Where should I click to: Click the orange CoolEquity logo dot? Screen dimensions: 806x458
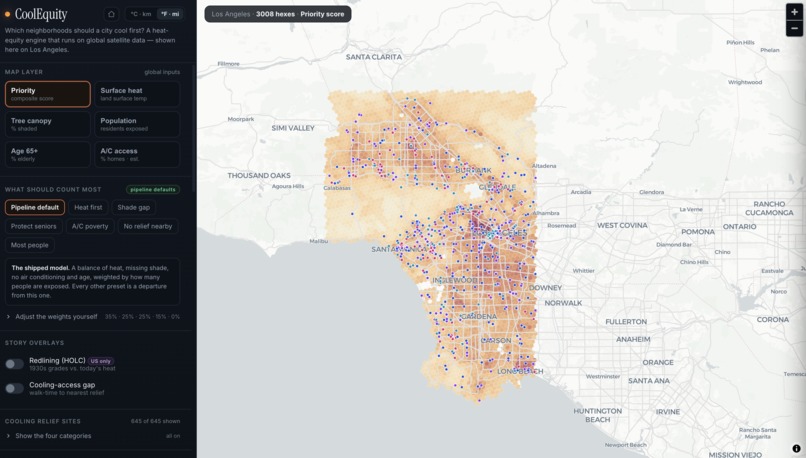(x=8, y=14)
